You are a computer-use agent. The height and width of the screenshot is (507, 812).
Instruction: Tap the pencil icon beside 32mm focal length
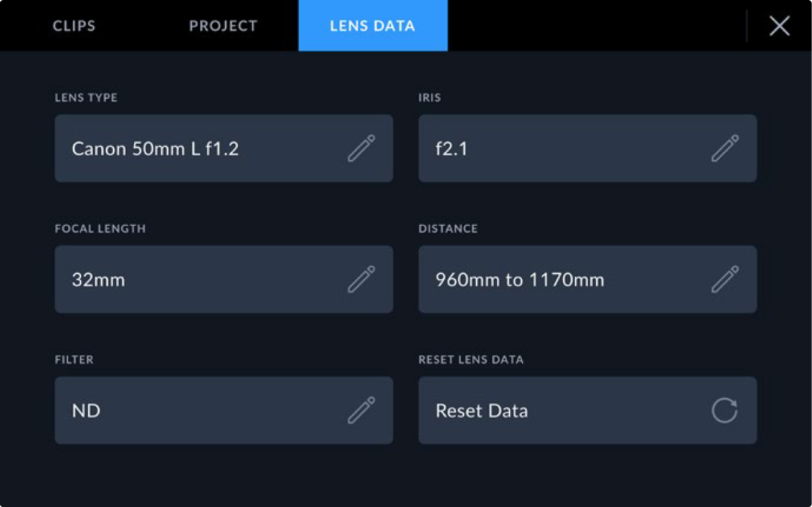click(361, 280)
